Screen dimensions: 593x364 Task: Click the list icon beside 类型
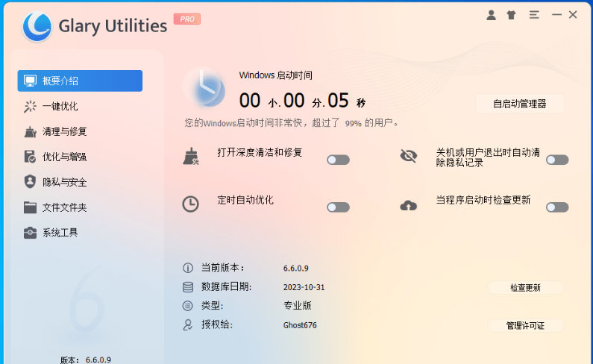coord(187,306)
